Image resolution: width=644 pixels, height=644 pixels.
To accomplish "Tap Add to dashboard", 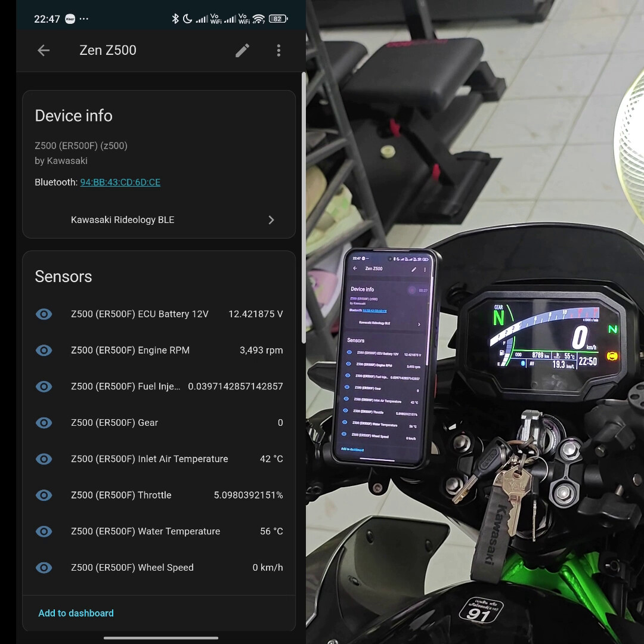I will (x=76, y=613).
